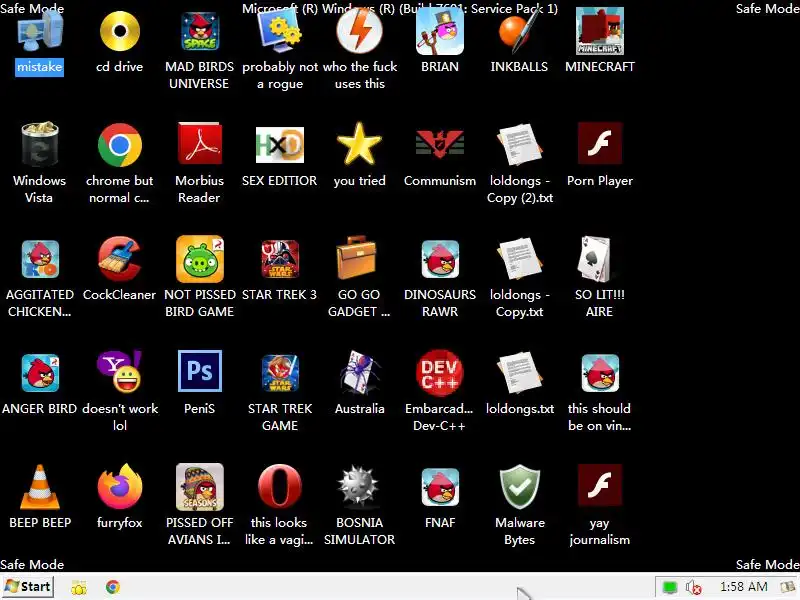
Task: Open the 'cd drive' gold disc icon
Action: pyautogui.click(x=120, y=32)
